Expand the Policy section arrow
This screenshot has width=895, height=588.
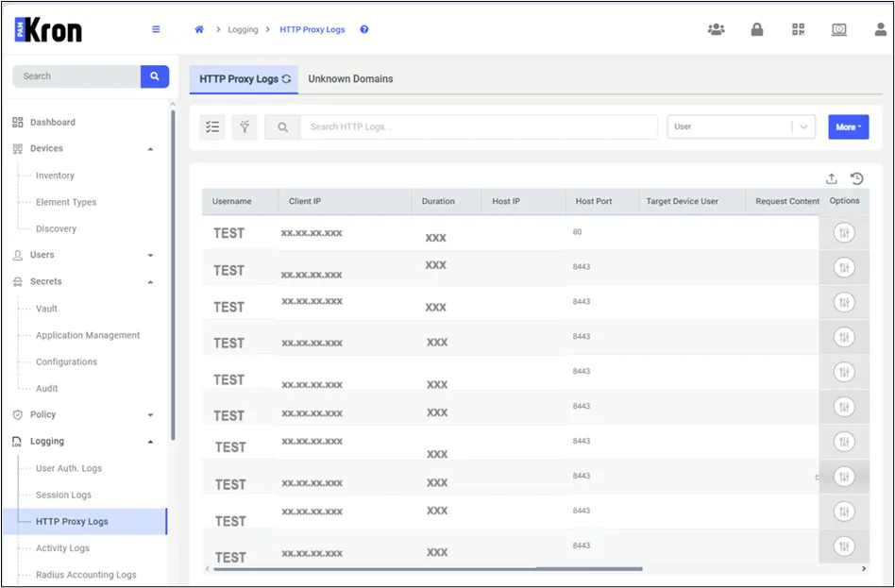[x=150, y=415]
